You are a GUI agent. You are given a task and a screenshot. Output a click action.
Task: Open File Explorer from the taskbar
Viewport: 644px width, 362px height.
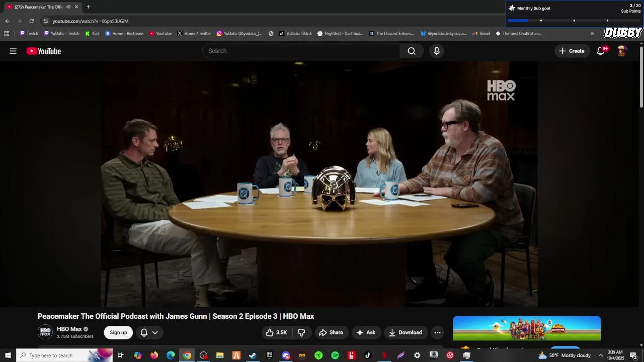pyautogui.click(x=220, y=355)
